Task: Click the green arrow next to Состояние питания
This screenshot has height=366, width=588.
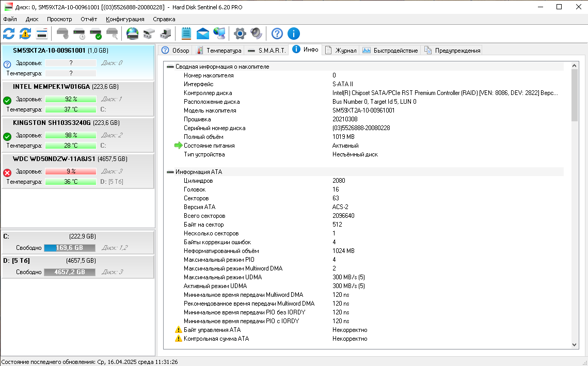Action: click(179, 146)
